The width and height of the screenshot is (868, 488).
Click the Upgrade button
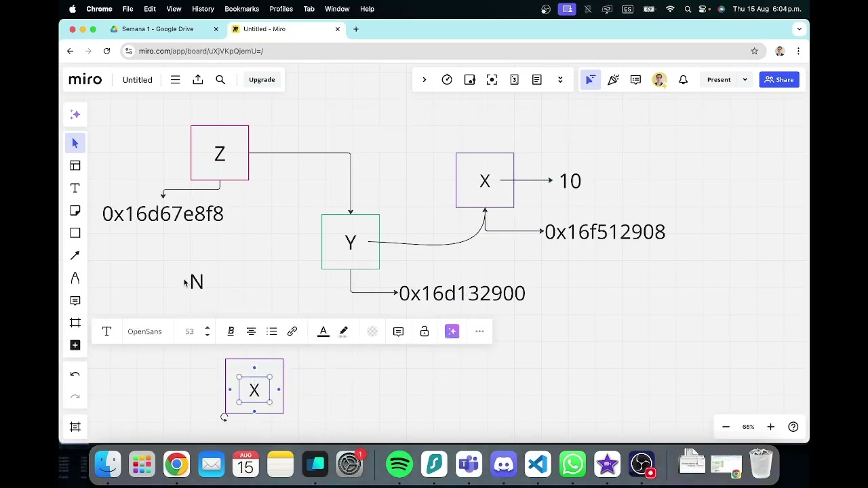[262, 80]
